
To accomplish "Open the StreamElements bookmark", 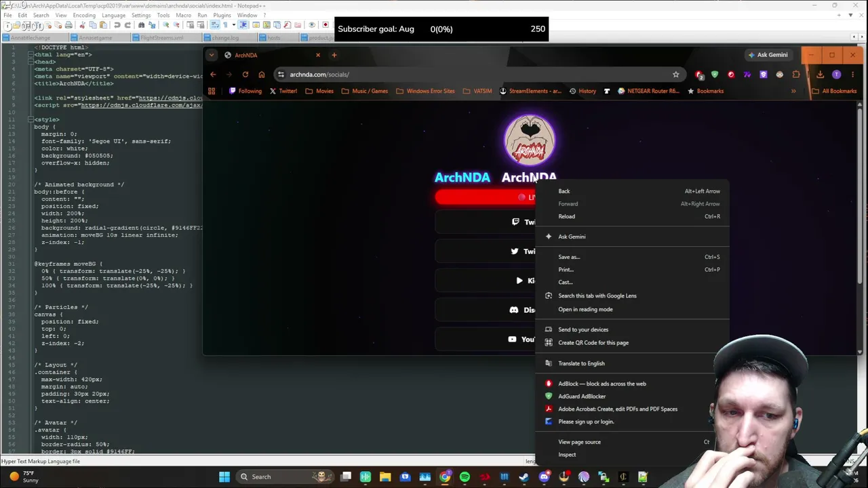I will click(x=530, y=91).
